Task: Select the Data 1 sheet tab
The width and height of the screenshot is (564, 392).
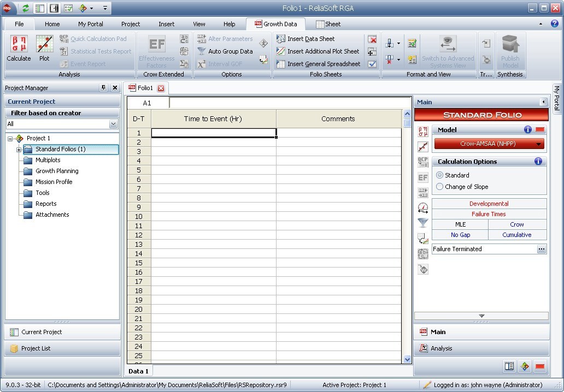Action: click(138, 371)
